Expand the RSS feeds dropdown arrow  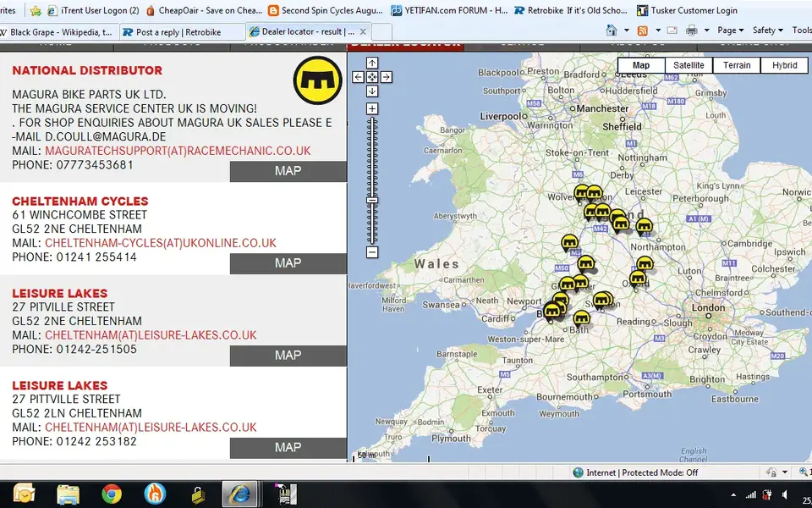pos(658,30)
